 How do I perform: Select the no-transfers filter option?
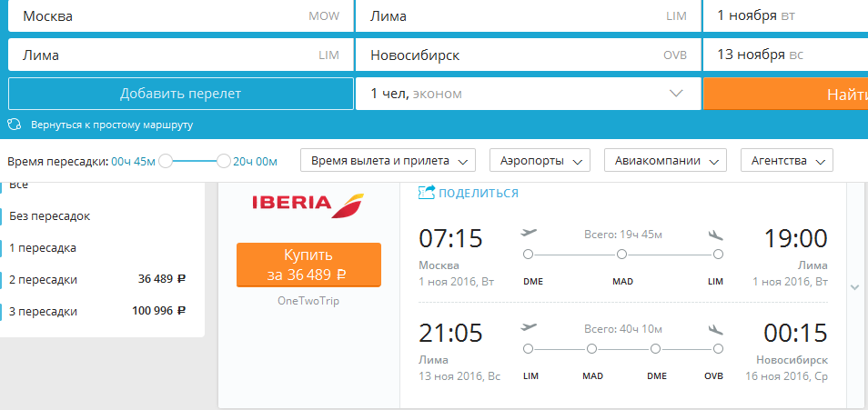(50, 216)
